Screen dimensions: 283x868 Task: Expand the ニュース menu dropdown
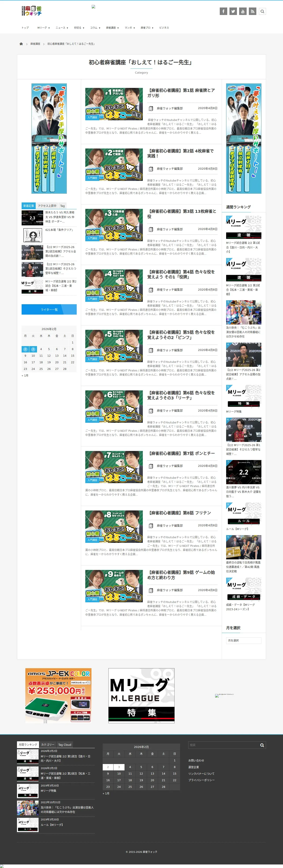(x=62, y=28)
